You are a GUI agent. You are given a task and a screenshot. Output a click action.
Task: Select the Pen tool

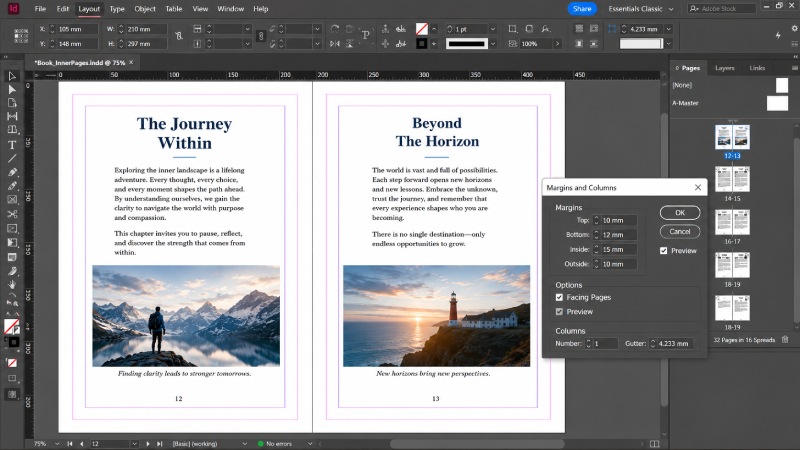click(12, 172)
